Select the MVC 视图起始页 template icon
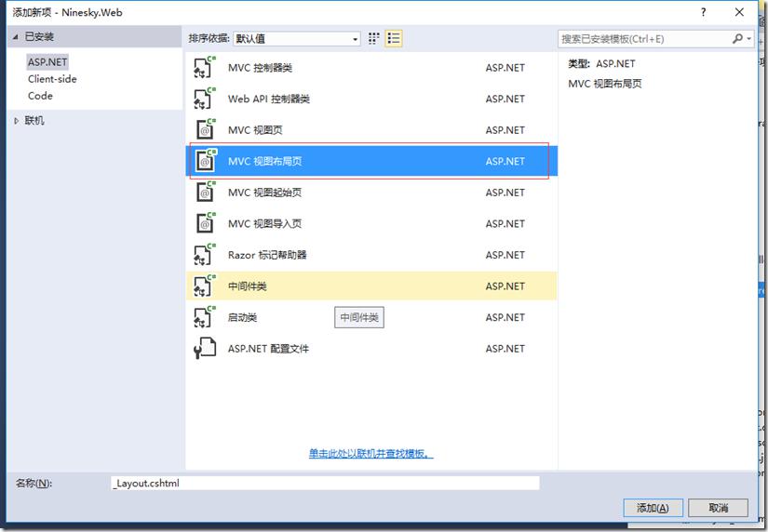This screenshot has width=768, height=532. point(205,193)
